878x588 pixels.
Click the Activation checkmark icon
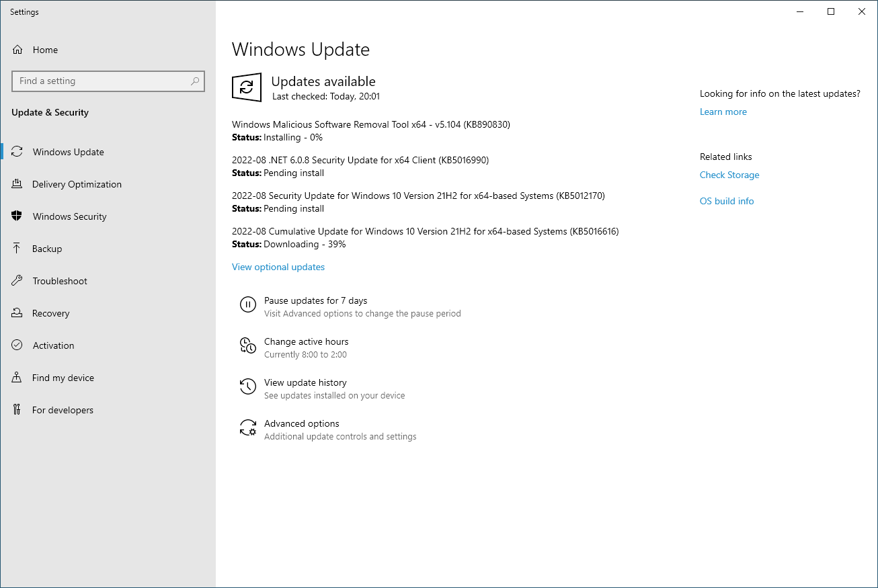(17, 345)
